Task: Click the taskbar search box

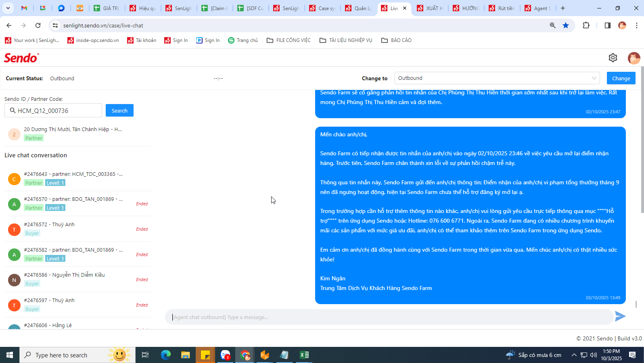Action: click(77, 355)
